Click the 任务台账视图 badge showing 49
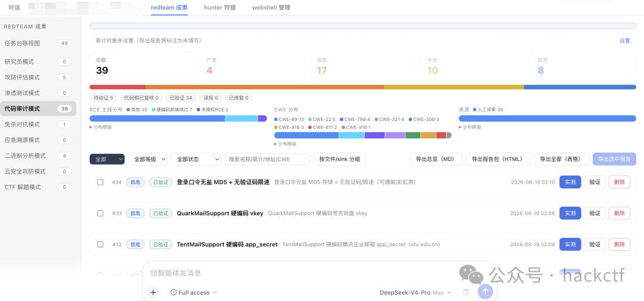The height and width of the screenshot is (301, 644). click(x=64, y=43)
